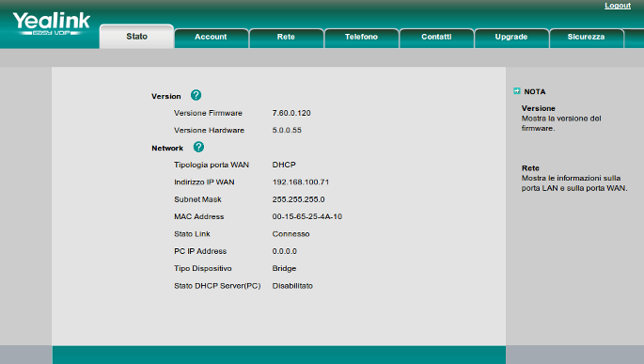Click the Version help question mark icon

(196, 95)
